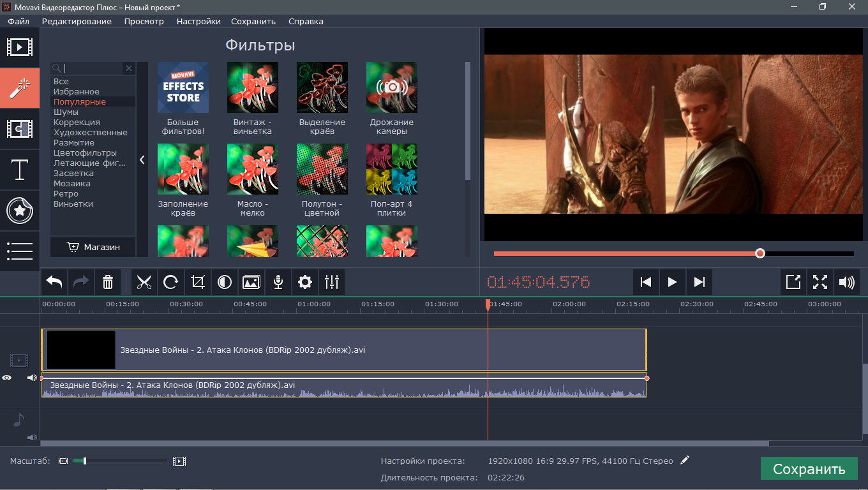Click the timeline playhead marker
This screenshot has width=868, height=490.
pos(488,305)
